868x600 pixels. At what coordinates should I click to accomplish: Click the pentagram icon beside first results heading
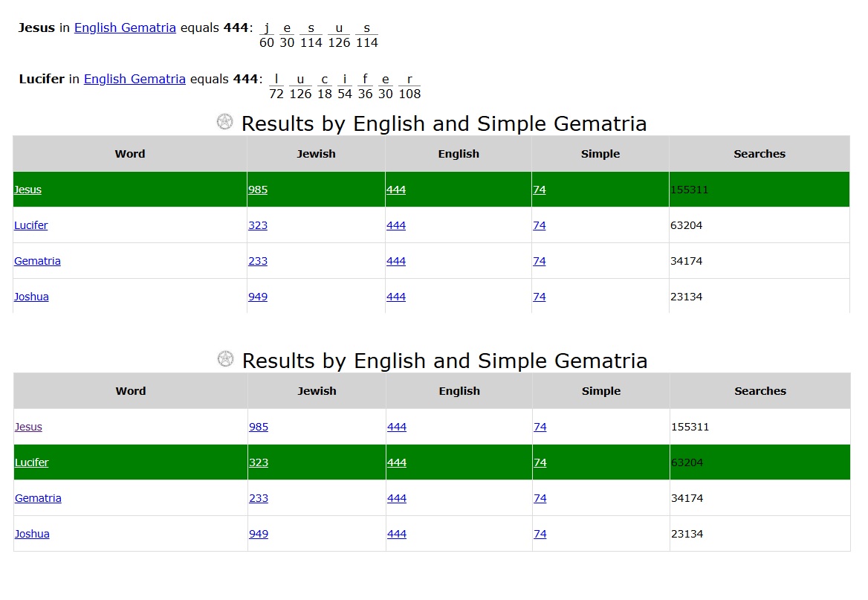[224, 121]
